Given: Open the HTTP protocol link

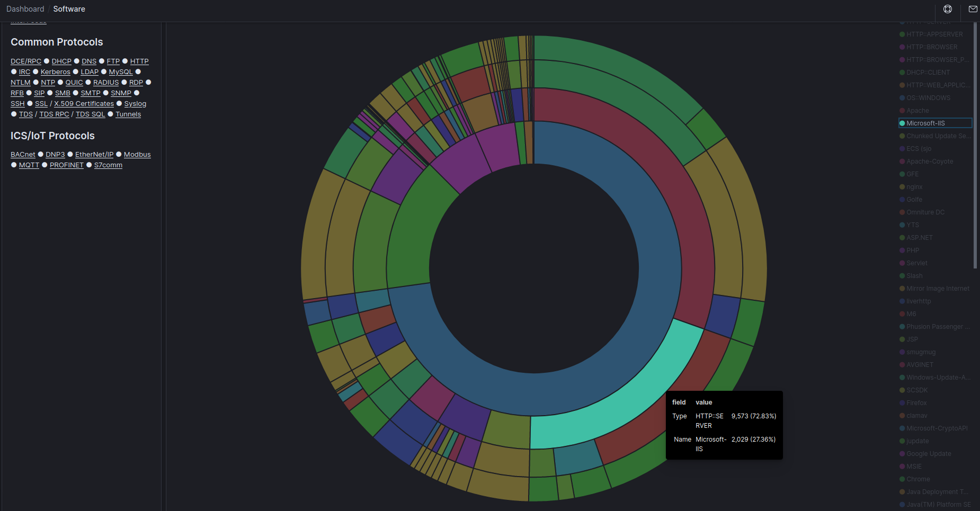Looking at the screenshot, I should coord(138,61).
